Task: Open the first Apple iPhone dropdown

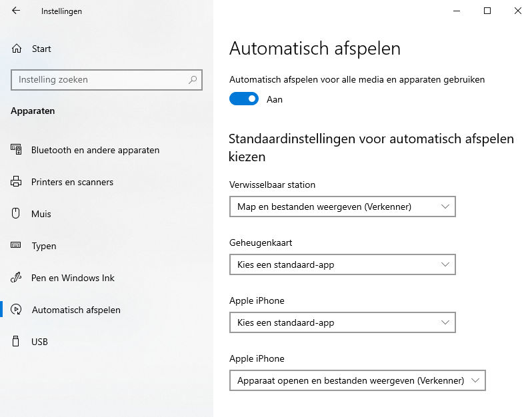Action: [342, 322]
